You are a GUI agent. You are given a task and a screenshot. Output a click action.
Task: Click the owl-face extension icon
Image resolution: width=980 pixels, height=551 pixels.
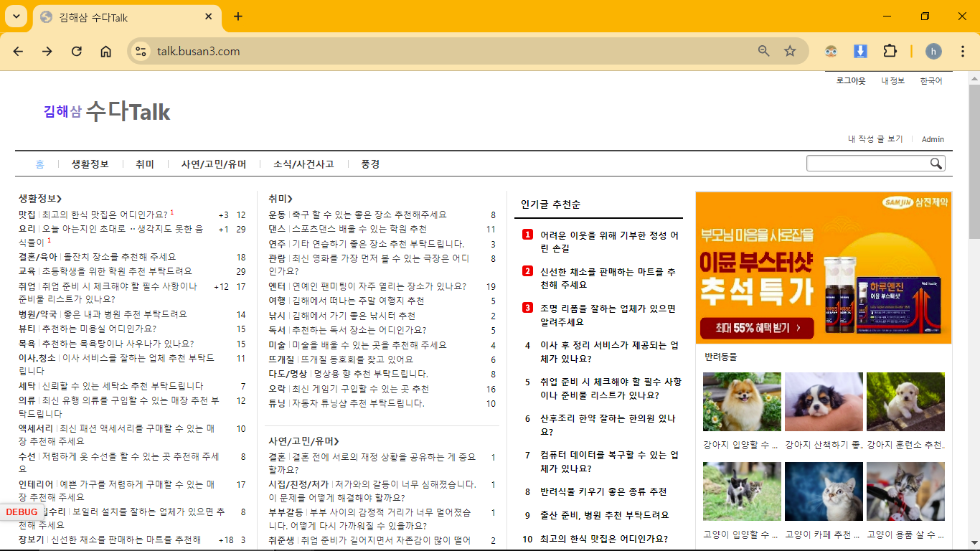coord(831,51)
